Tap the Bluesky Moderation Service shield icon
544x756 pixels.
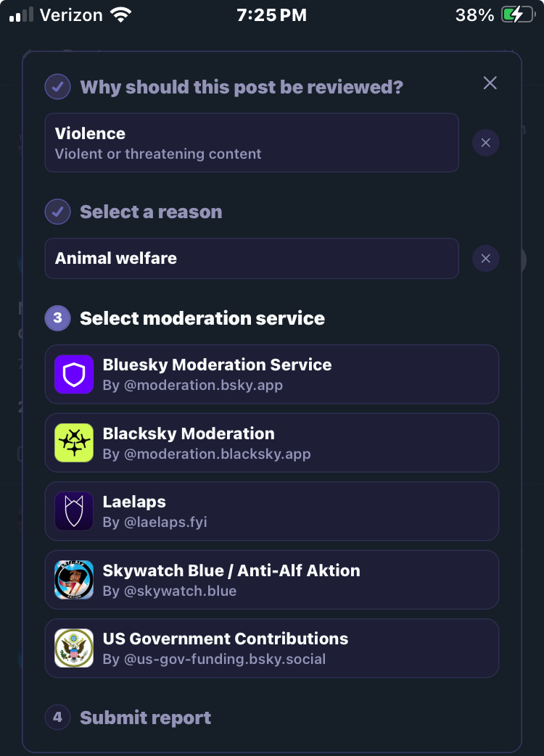pos(74,374)
